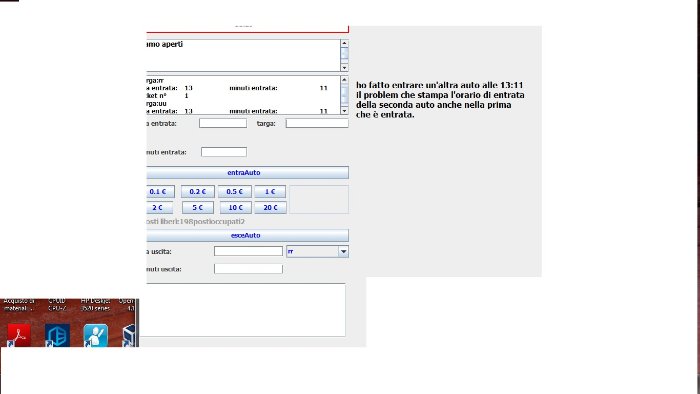This screenshot has height=394, width=700.
Task: Click the 'aperti' text area scrollbar thumb
Action: pos(344,53)
